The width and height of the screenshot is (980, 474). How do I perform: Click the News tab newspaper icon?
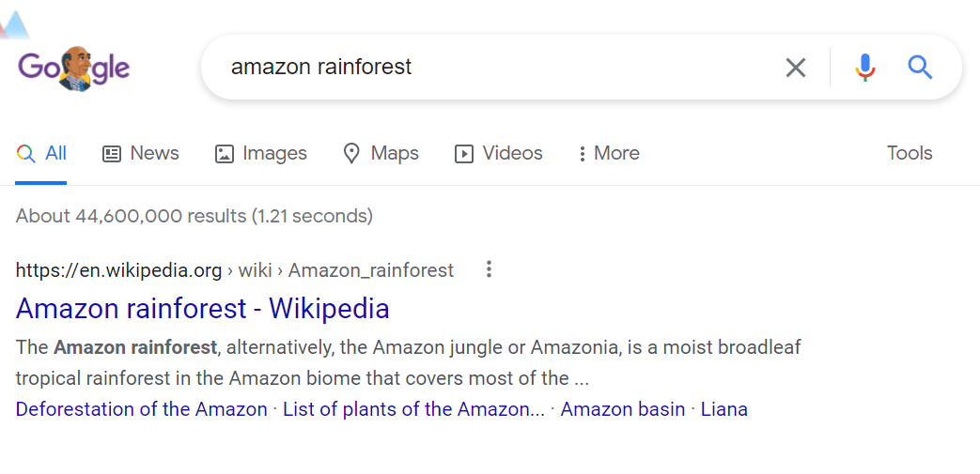(x=112, y=154)
